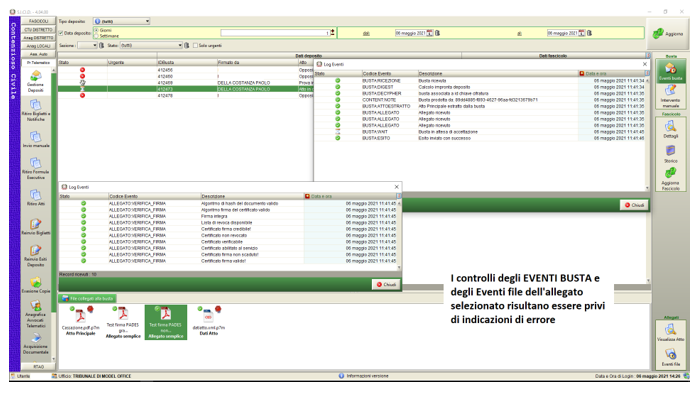
Task: Open the Evasione Copie icon
Action: click(36, 285)
